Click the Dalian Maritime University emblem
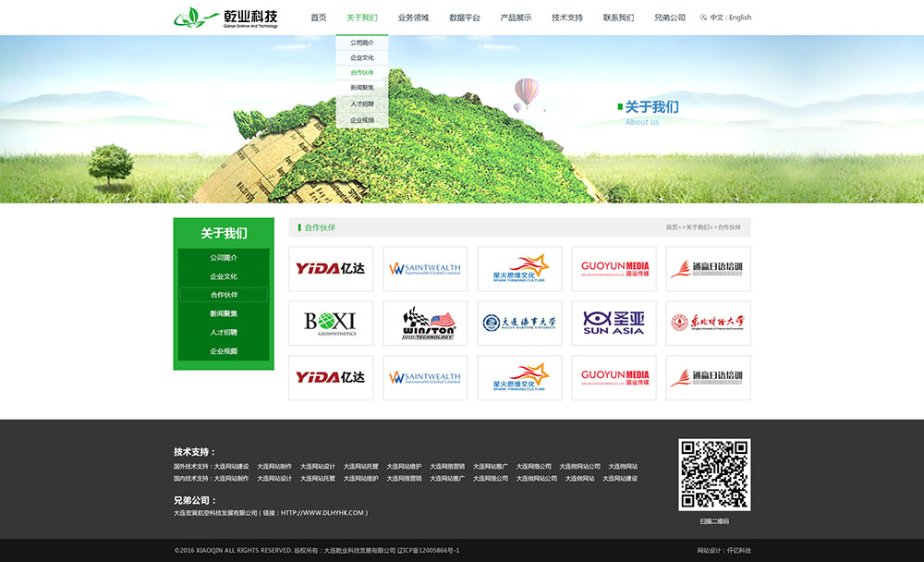 click(x=520, y=323)
